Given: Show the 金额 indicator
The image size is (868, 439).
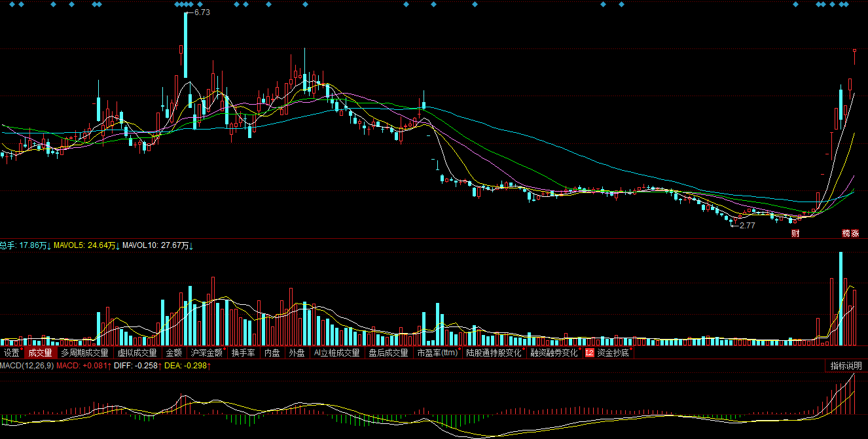Looking at the screenshot, I should (x=173, y=353).
